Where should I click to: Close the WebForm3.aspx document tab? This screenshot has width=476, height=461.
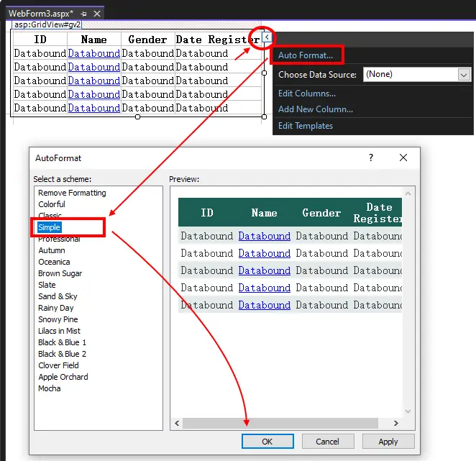tap(96, 13)
